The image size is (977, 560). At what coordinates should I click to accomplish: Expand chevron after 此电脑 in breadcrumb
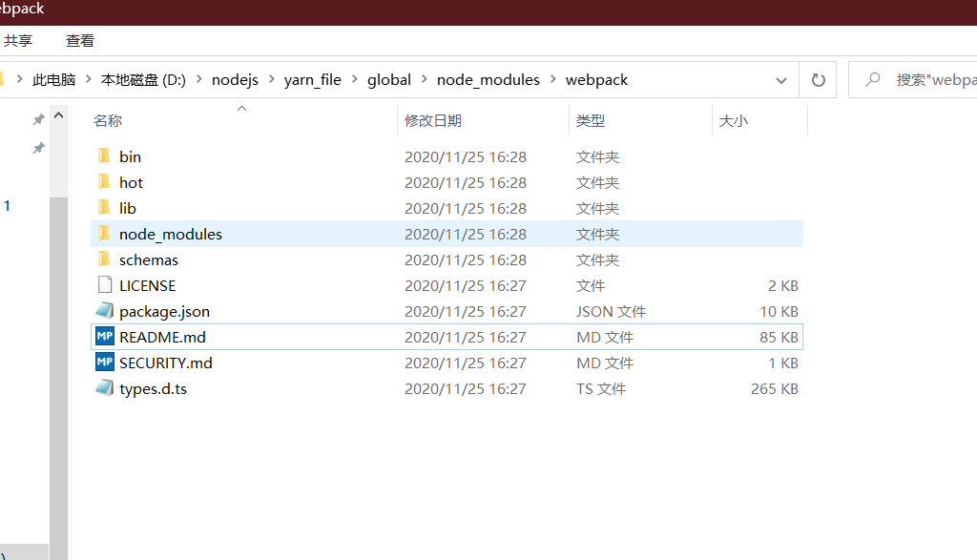click(88, 79)
